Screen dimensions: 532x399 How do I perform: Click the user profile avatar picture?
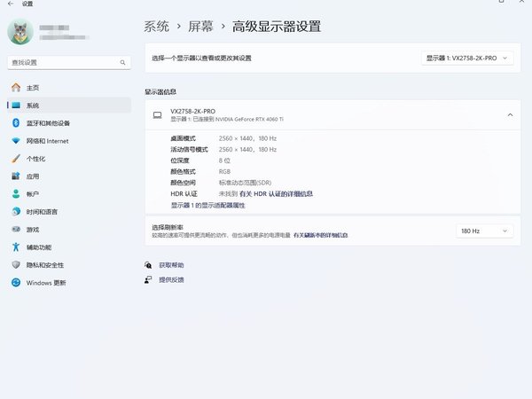coord(20,32)
